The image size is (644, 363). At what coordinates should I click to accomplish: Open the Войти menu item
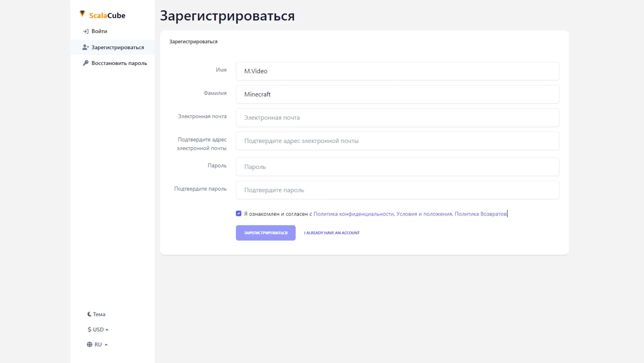tap(99, 31)
